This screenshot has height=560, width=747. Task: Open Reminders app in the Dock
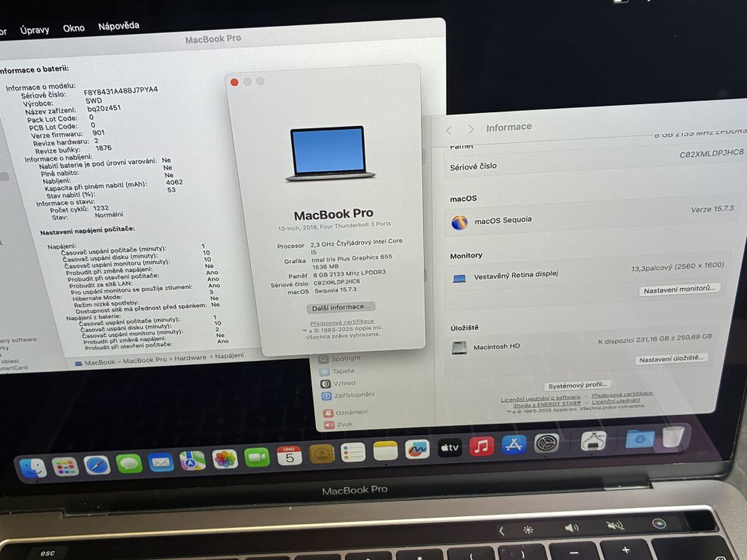(353, 452)
